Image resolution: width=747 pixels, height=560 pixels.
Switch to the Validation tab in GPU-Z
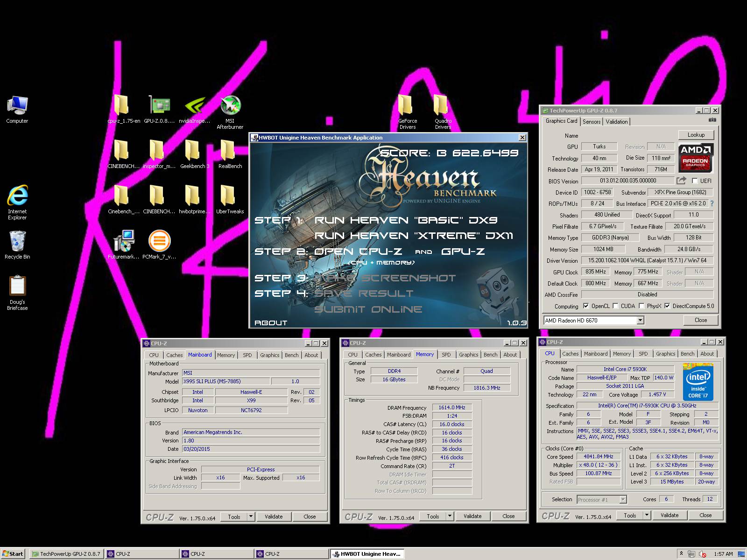[x=617, y=121]
